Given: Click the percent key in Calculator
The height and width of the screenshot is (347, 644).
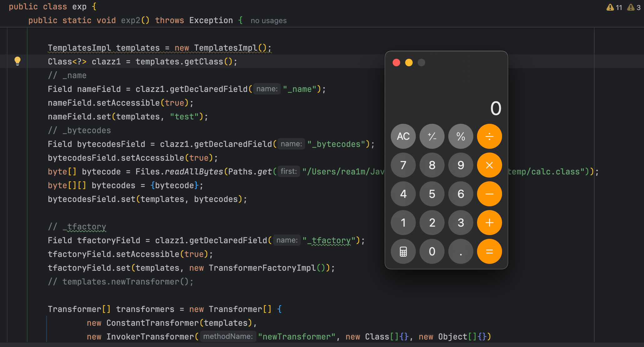Looking at the screenshot, I should coord(461,136).
